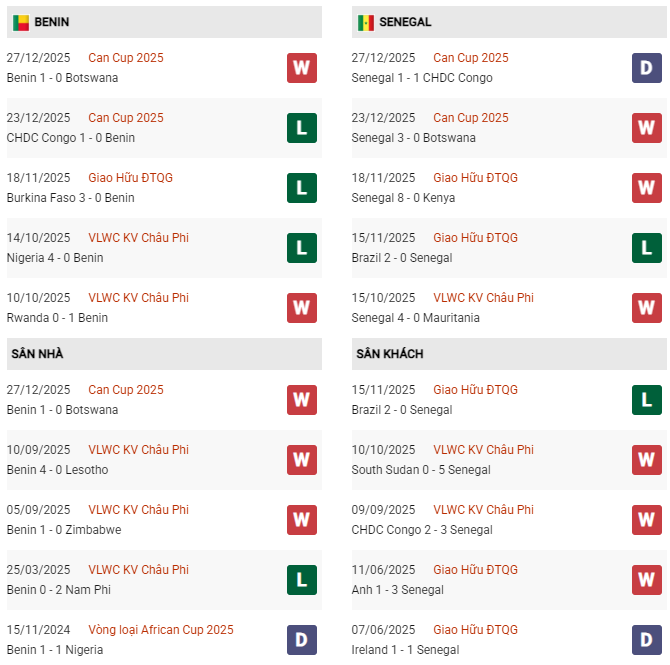Select the Brazil 2 - 0 Senegal match under SÂN KHÁCH
This screenshot has height=665, width=670.
(x=402, y=410)
